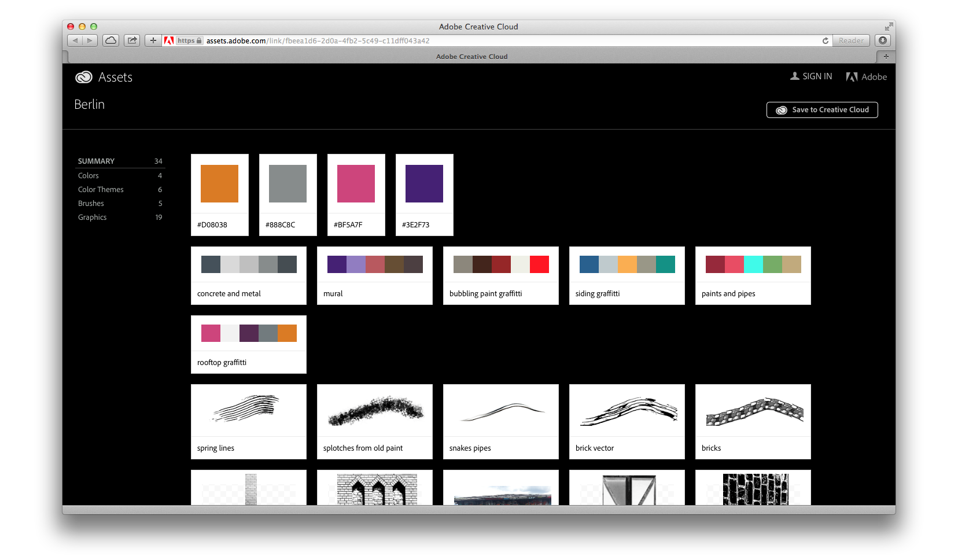Image resolution: width=958 pixels, height=560 pixels.
Task: Click the Creative Cloud Assets logo icon
Action: (84, 77)
